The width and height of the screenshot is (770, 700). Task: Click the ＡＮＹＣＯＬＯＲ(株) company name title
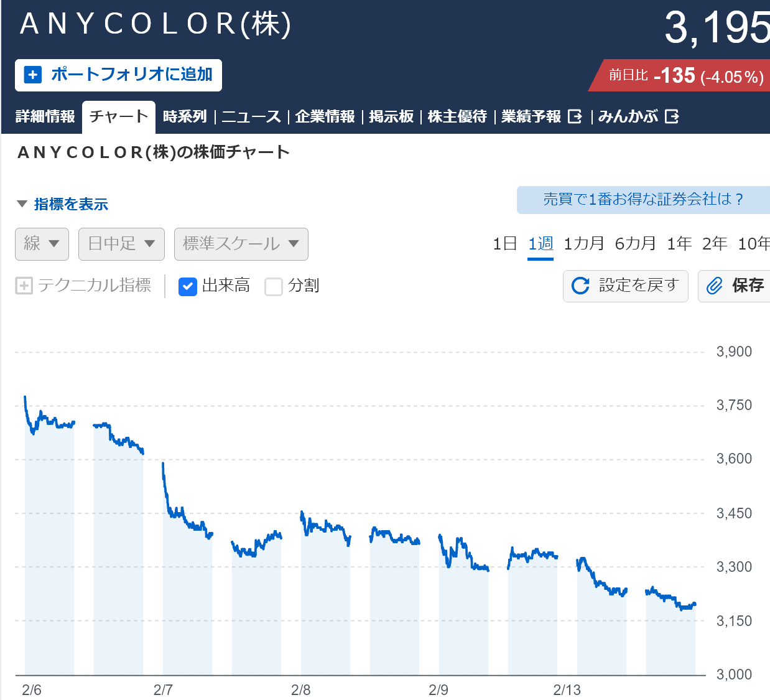point(155,24)
